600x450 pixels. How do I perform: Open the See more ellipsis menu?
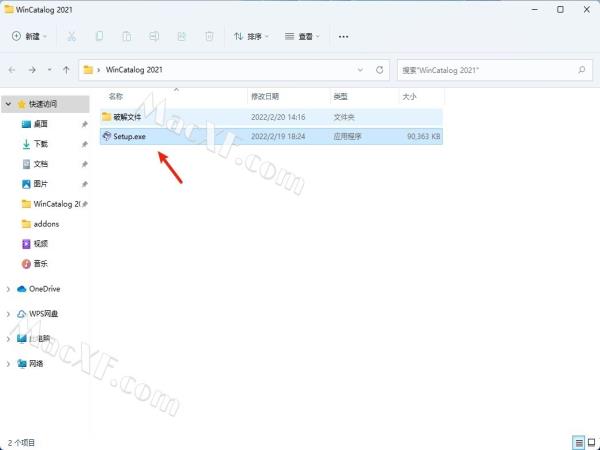point(343,37)
